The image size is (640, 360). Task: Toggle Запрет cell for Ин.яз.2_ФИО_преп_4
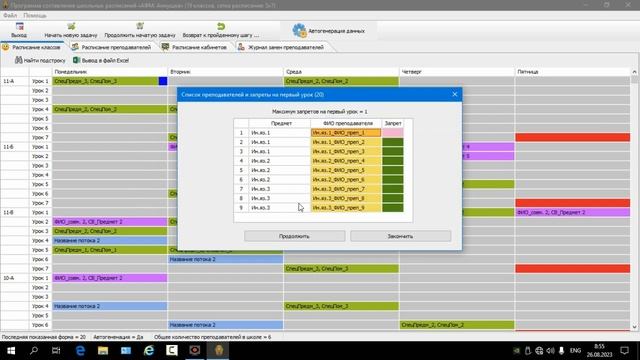coord(393,161)
